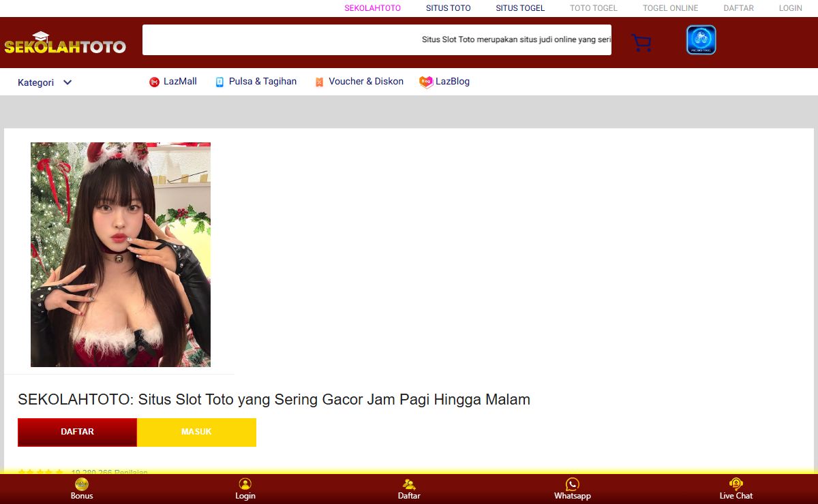Screen dimensions: 818x504
Task: Click the yellow MASUK button
Action: click(196, 432)
